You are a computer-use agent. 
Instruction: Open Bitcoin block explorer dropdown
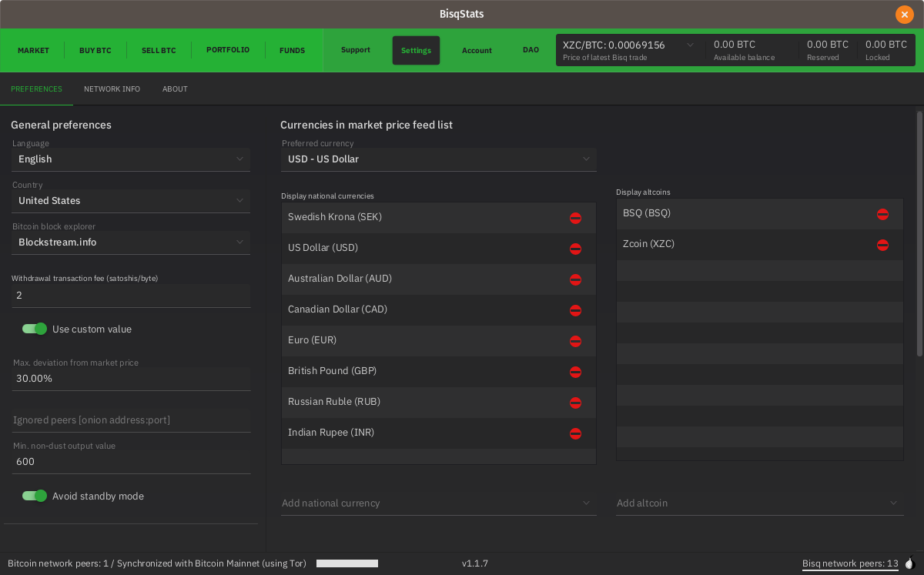click(x=131, y=242)
